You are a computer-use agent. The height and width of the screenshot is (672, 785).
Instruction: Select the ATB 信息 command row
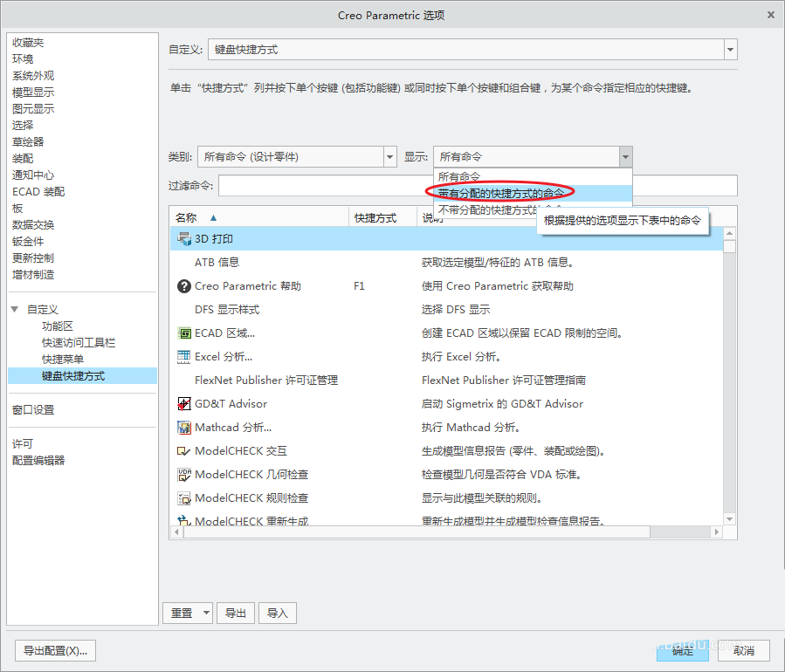(446, 262)
